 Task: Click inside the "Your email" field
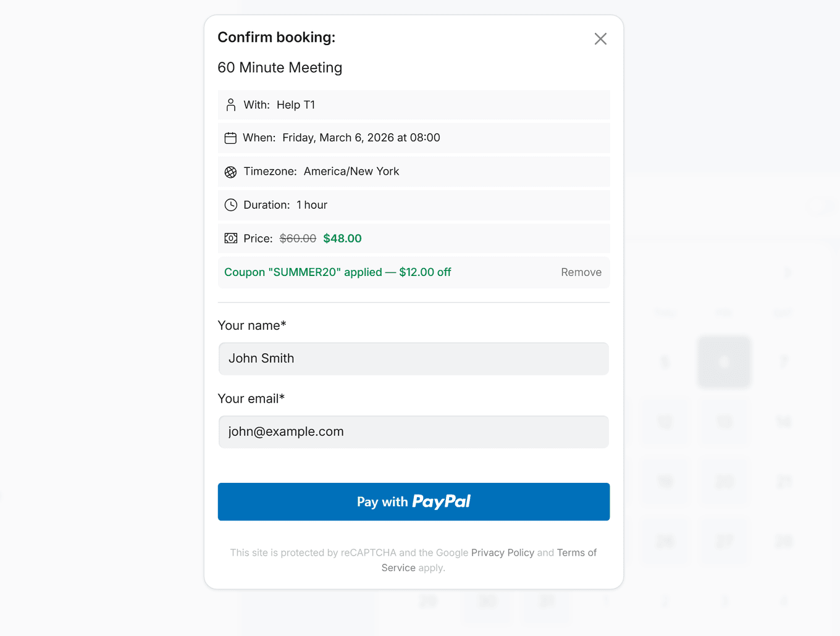[x=413, y=432]
